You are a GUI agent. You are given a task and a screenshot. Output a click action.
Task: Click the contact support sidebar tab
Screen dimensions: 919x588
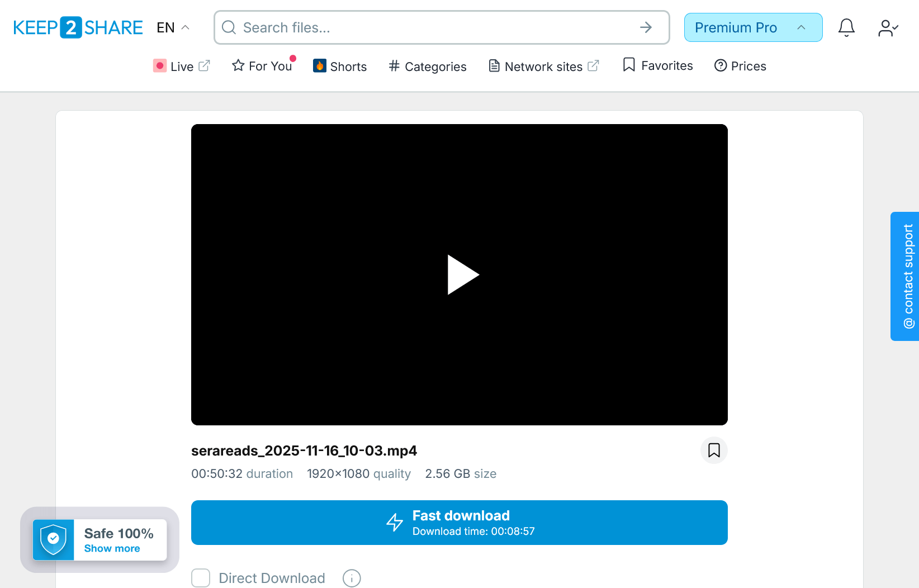pyautogui.click(x=904, y=276)
